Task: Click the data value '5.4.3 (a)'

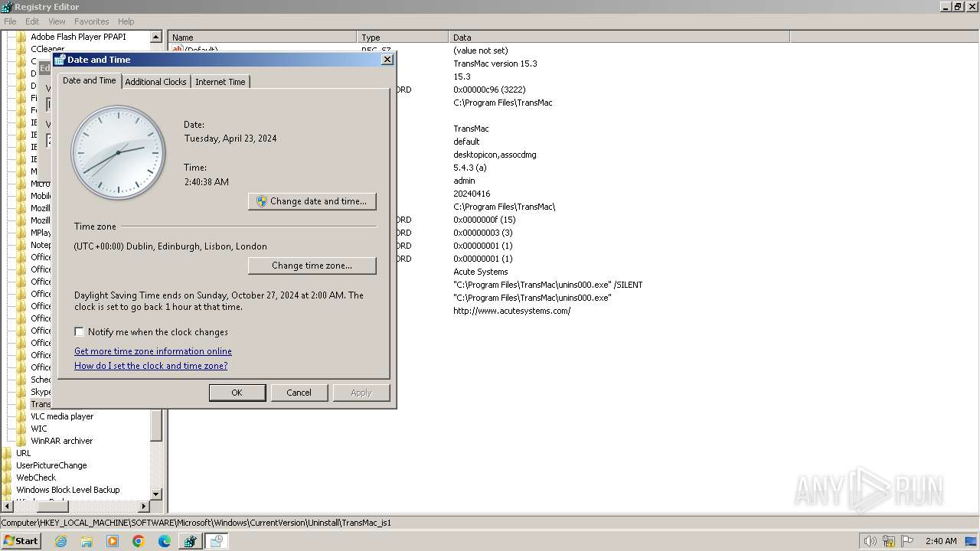Action: 470,168
